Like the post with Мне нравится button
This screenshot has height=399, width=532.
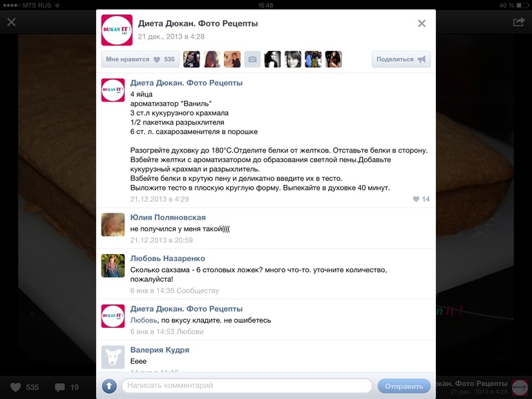pos(140,59)
